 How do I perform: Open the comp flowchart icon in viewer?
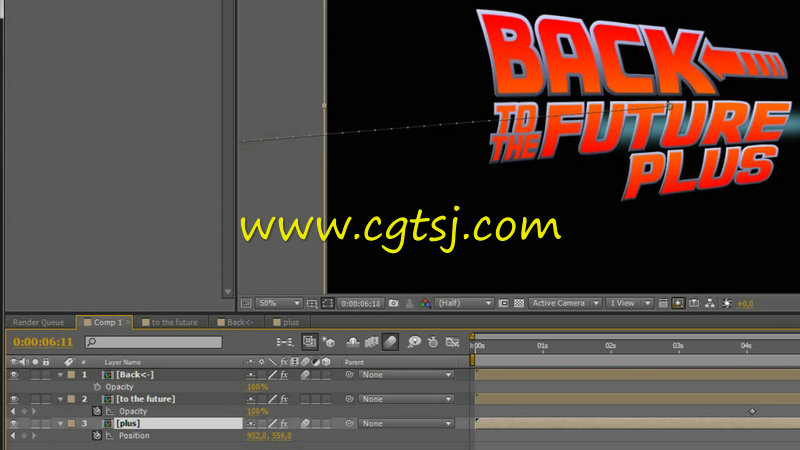(710, 303)
